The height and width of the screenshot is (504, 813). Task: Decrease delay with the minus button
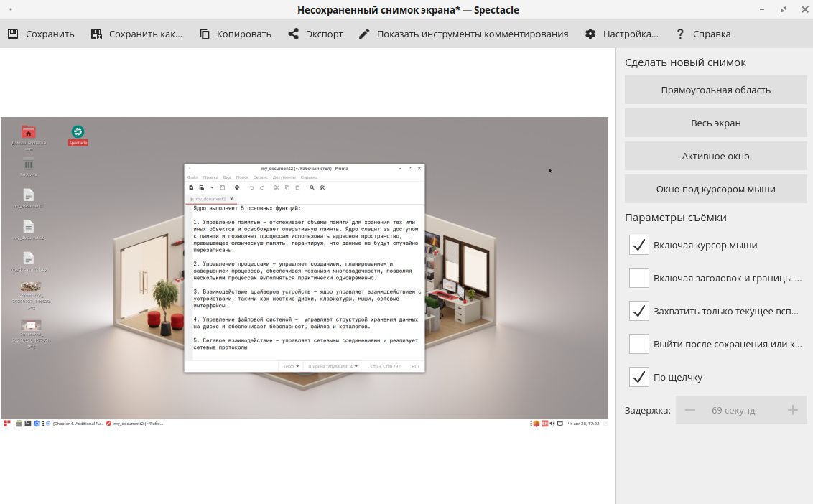pos(690,410)
